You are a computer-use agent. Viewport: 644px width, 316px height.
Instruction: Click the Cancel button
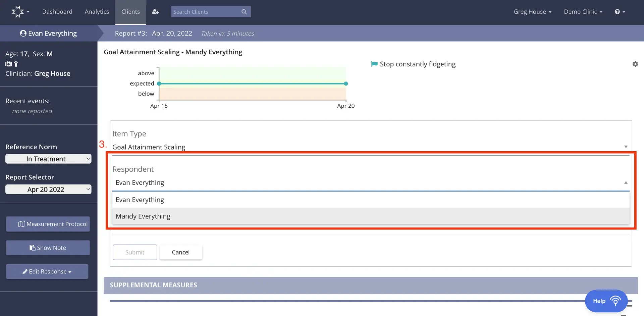(180, 252)
